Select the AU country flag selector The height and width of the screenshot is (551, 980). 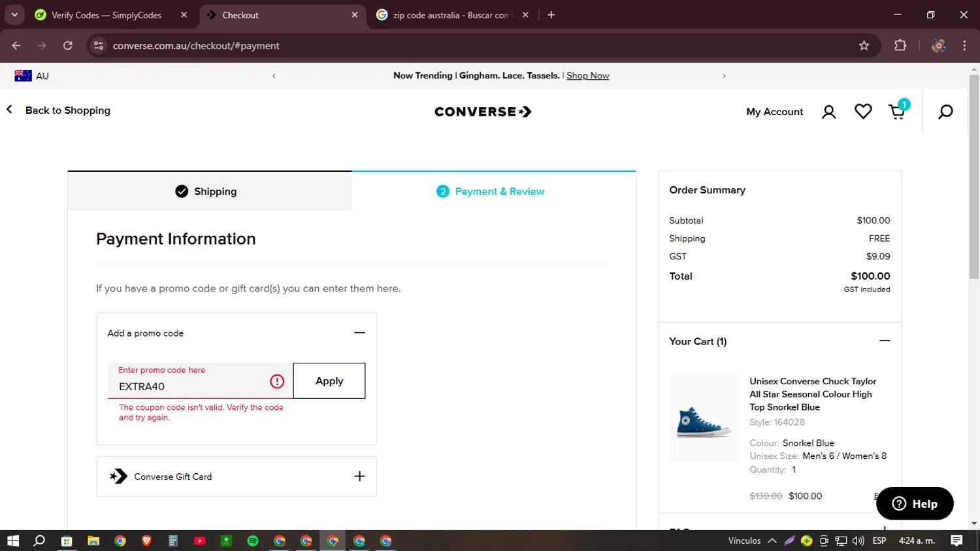[x=31, y=76]
